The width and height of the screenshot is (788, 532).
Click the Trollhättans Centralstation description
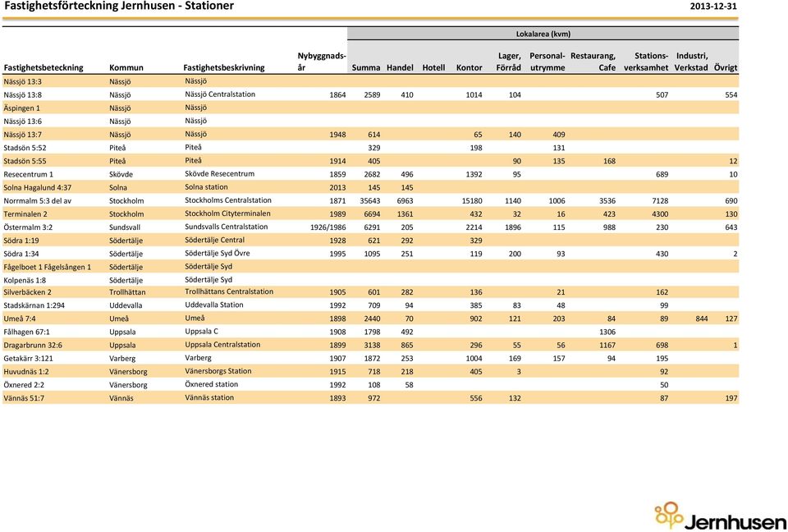click(x=229, y=291)
